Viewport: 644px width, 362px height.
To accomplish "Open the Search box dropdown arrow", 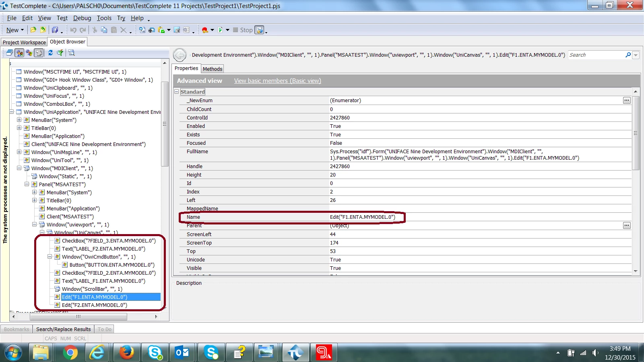I will coord(636,55).
